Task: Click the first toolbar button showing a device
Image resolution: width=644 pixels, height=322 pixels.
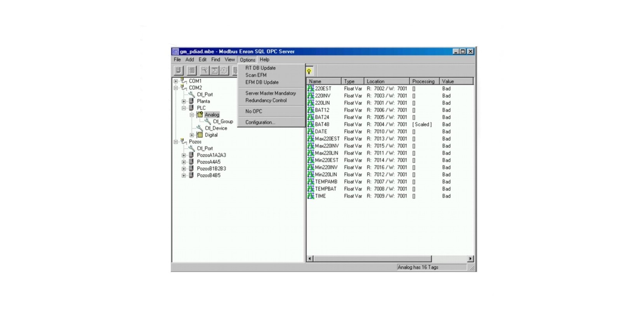Action: point(178,71)
